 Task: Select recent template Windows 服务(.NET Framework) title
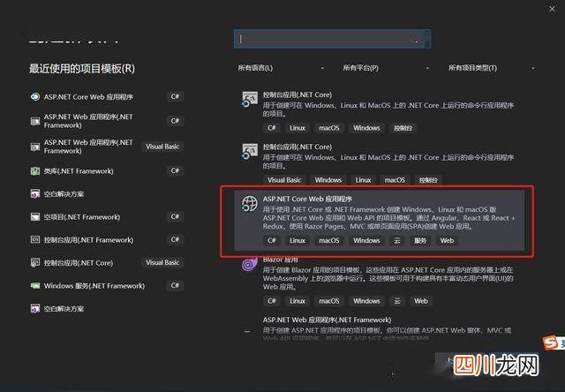(94, 286)
